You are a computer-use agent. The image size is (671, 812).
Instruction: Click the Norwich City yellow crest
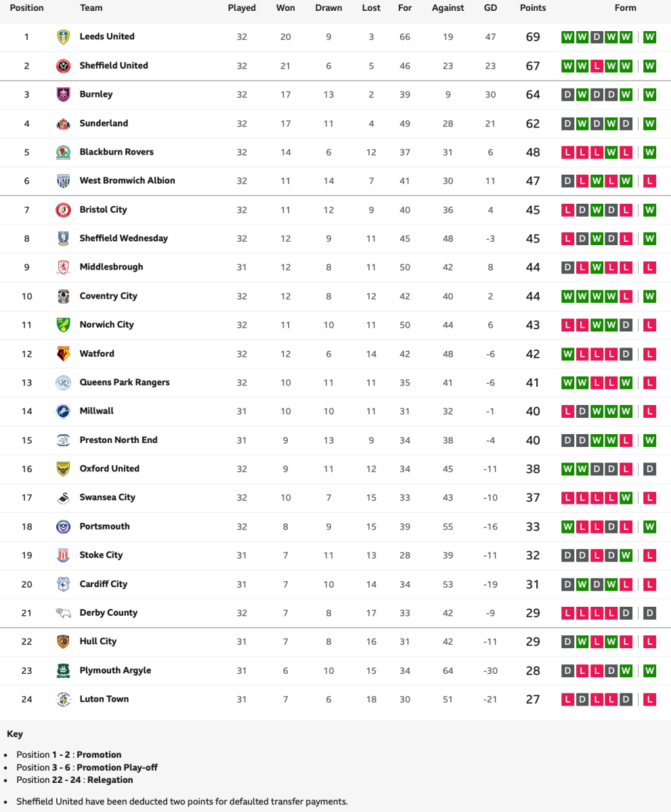[x=63, y=325]
